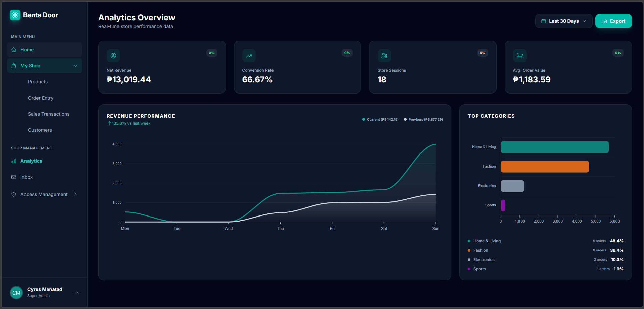
Task: Open the Products page
Action: tap(38, 82)
